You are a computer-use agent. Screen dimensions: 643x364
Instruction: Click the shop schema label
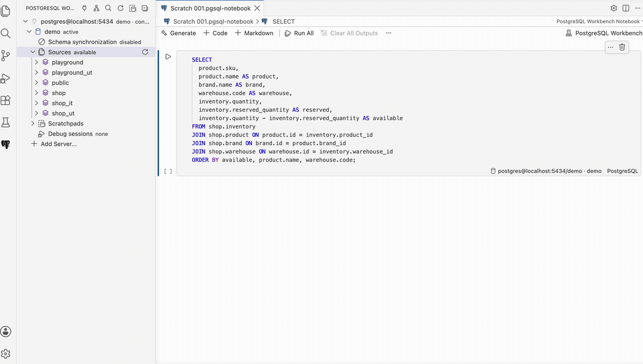pyautogui.click(x=58, y=93)
